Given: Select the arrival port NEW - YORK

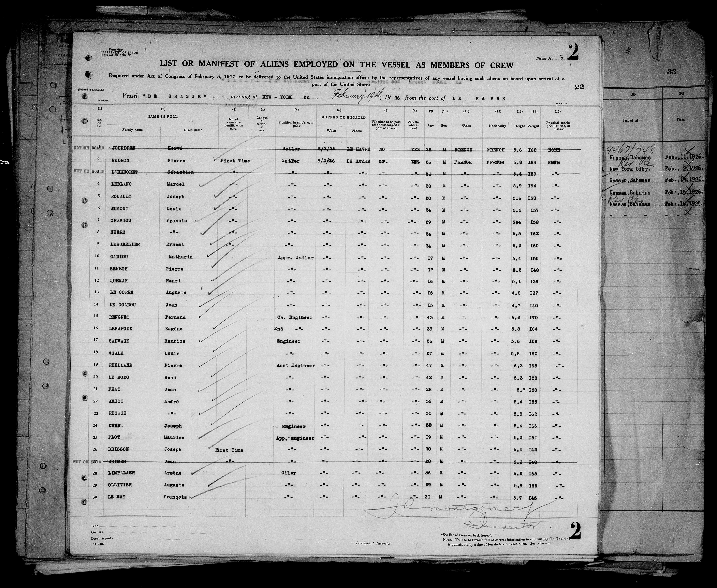Looking at the screenshot, I should pos(277,97).
